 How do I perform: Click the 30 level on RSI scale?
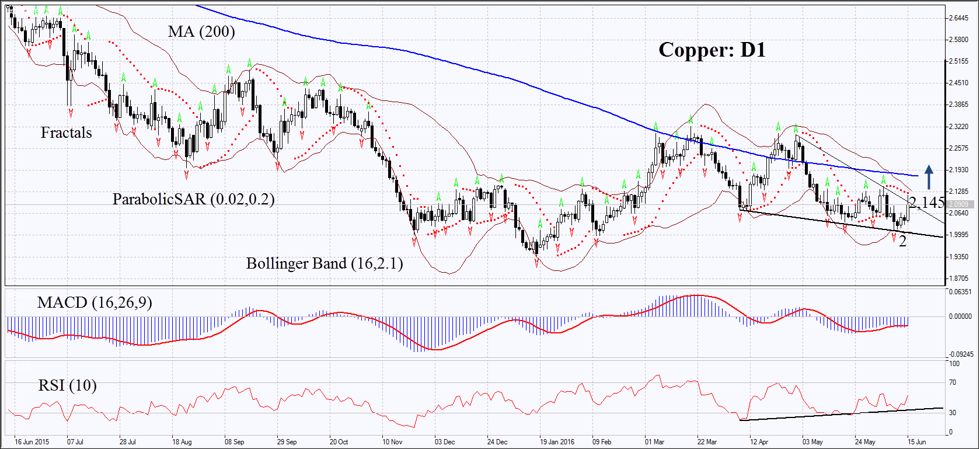point(953,412)
